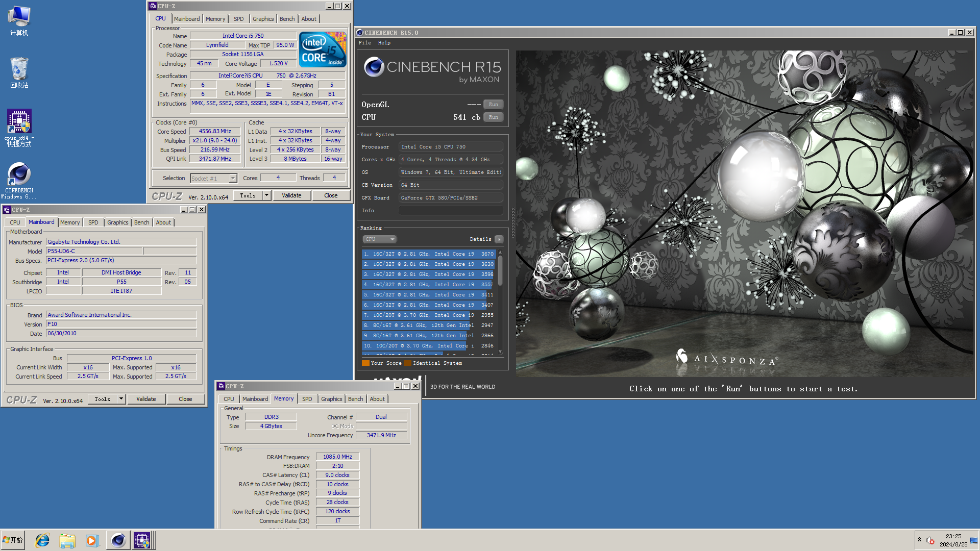980x551 pixels.
Task: Click the Core Speed value 4556.83 MHz
Action: (x=215, y=132)
